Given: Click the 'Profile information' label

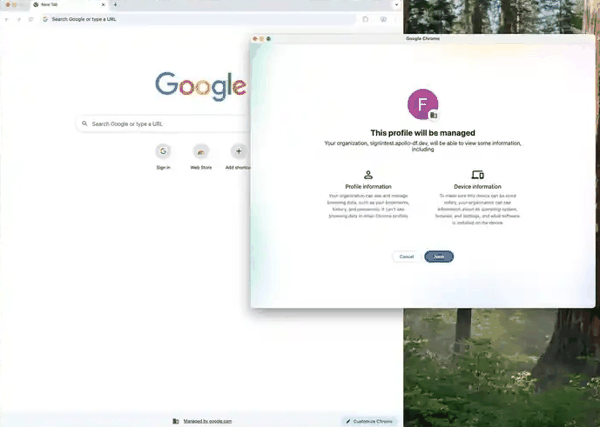Looking at the screenshot, I should (x=368, y=187).
